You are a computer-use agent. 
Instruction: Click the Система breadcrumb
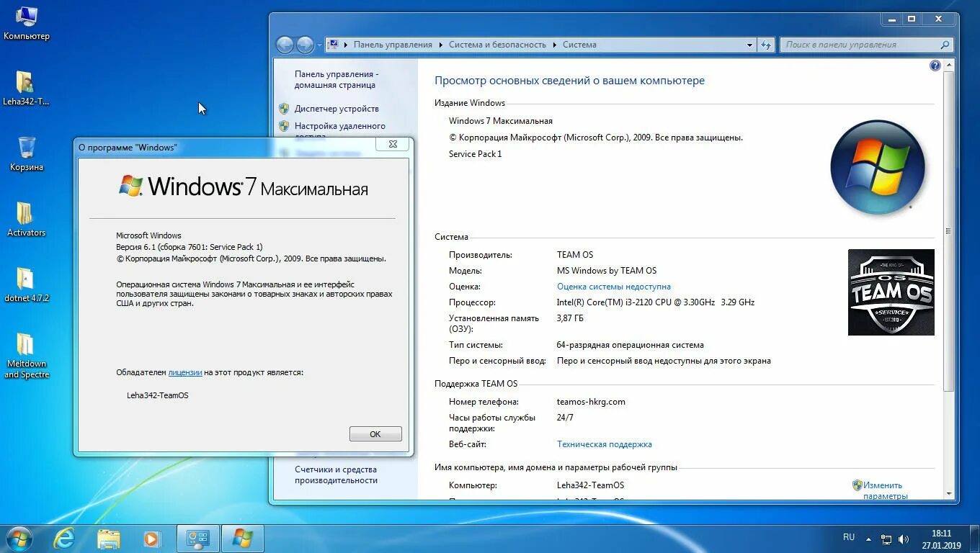tap(579, 45)
